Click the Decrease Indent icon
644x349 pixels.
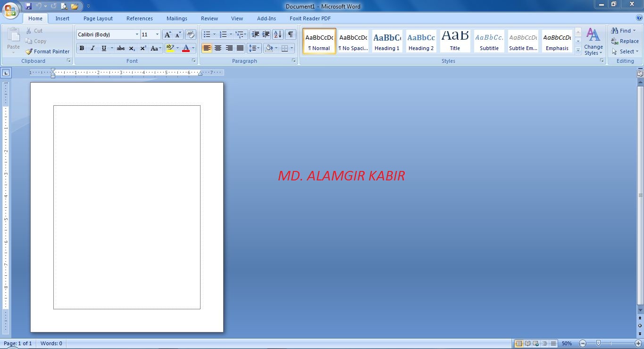click(x=255, y=34)
